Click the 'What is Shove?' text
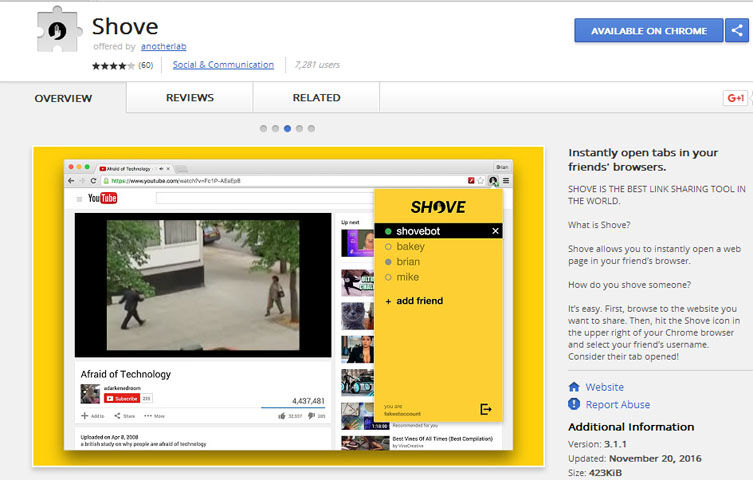Image resolution: width=753 pixels, height=480 pixels. tap(599, 225)
